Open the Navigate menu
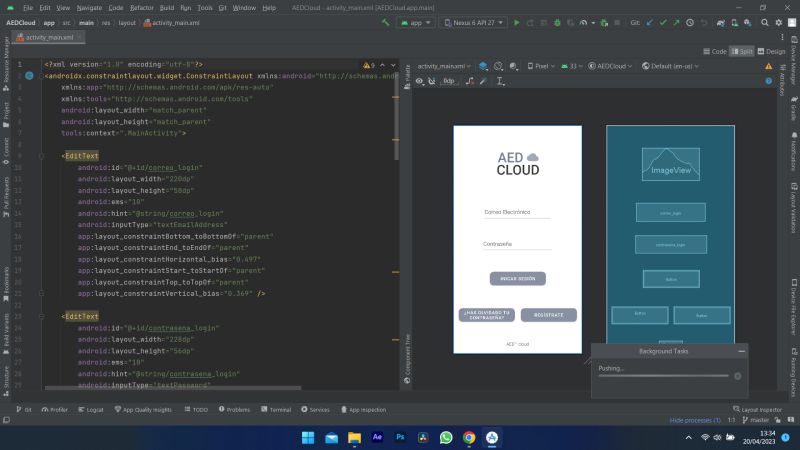The image size is (800, 450). coord(89,8)
